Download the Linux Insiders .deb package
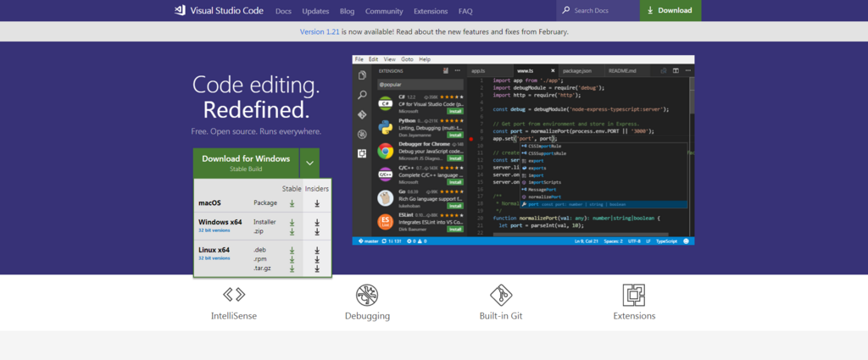Image resolution: width=868 pixels, height=360 pixels. click(317, 250)
